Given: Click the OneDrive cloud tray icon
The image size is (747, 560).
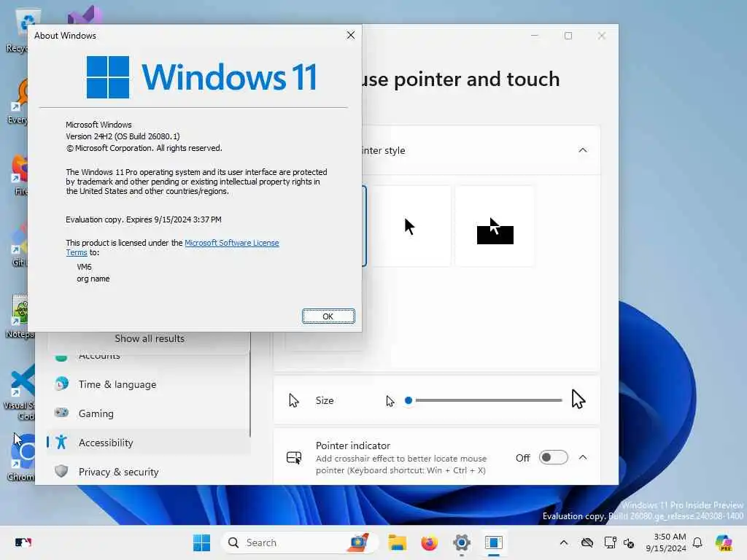Looking at the screenshot, I should pos(587,542).
